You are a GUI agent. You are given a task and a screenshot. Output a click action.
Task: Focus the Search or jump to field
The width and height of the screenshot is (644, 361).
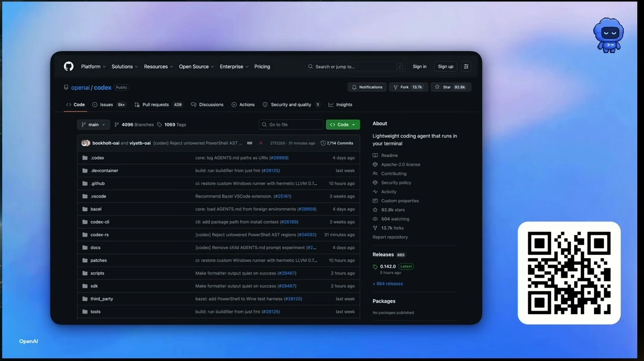[x=356, y=67]
